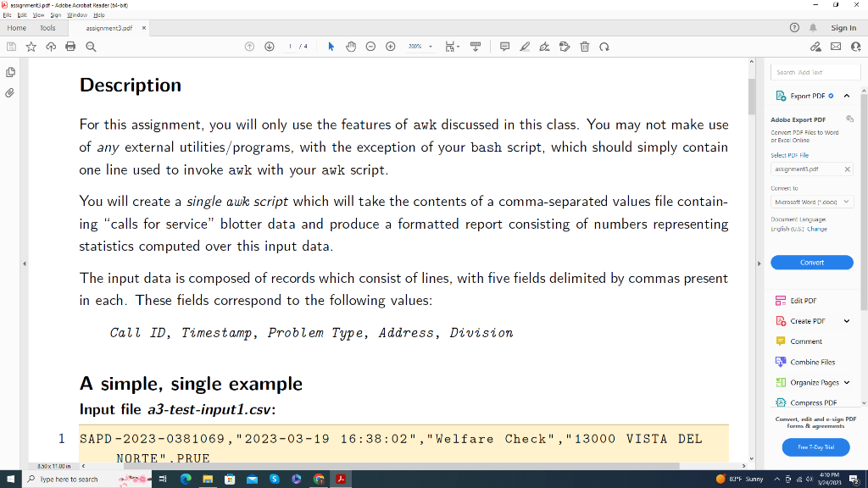Viewport: 868px width, 488px height.
Task: Open the find text magnifier tool
Action: [x=91, y=47]
